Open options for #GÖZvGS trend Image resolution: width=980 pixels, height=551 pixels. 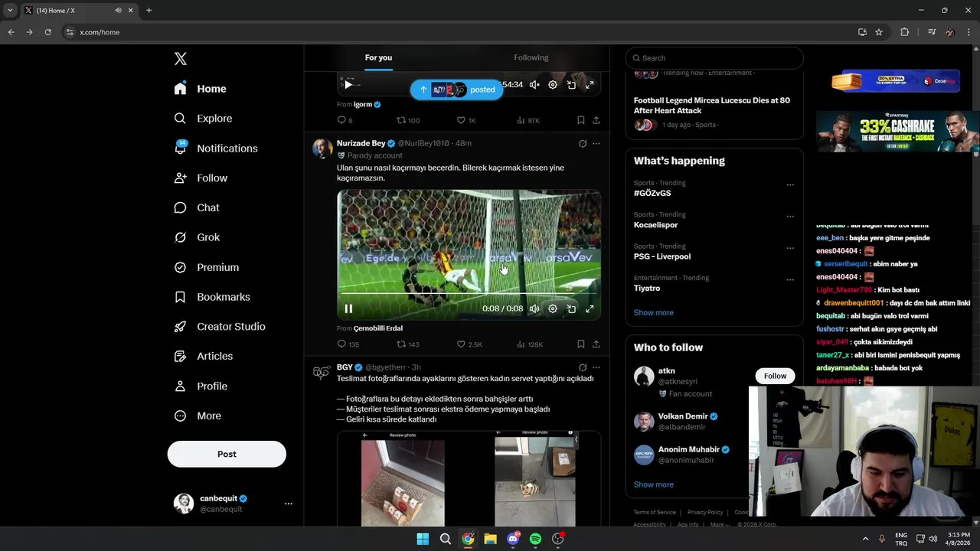(790, 185)
